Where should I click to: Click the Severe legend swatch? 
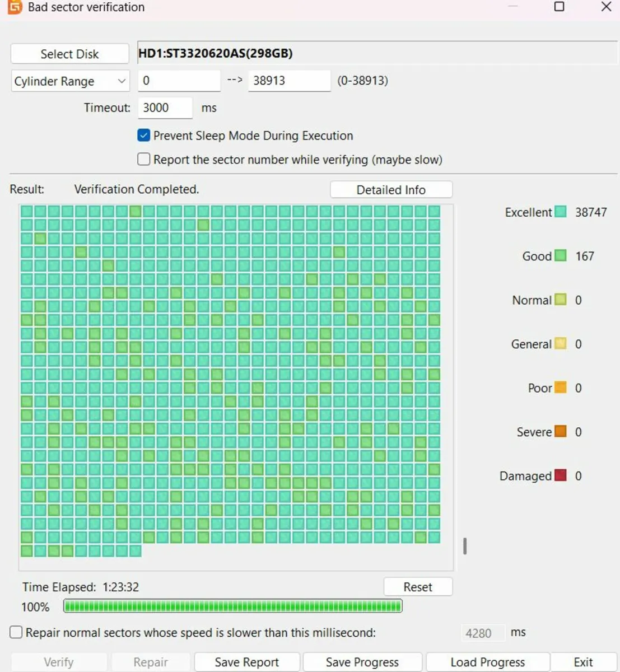(560, 432)
